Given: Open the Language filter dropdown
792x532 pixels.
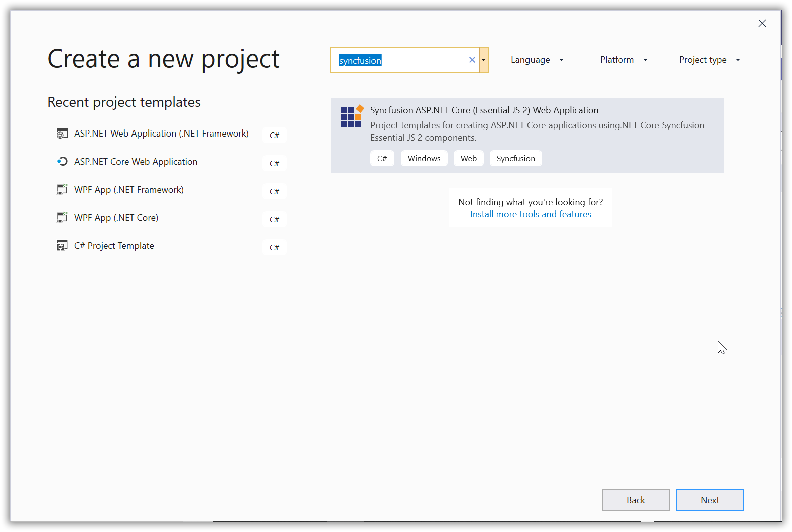Looking at the screenshot, I should (537, 60).
